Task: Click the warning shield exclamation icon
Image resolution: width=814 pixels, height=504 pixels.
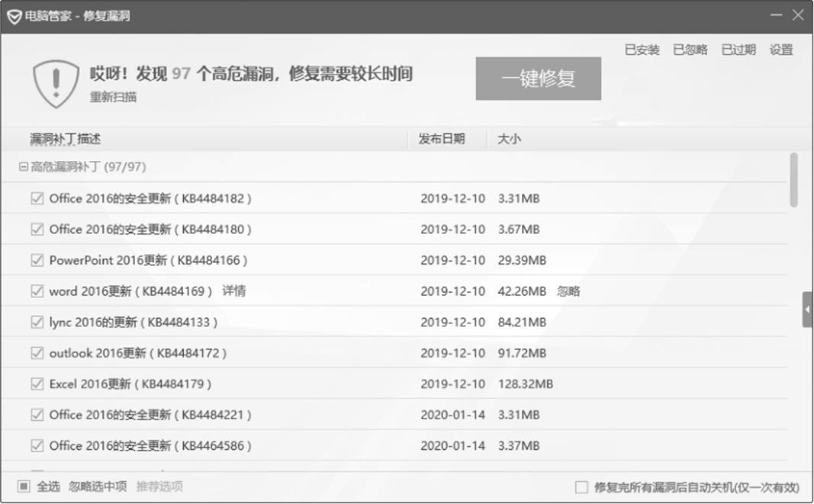Action: click(56, 82)
